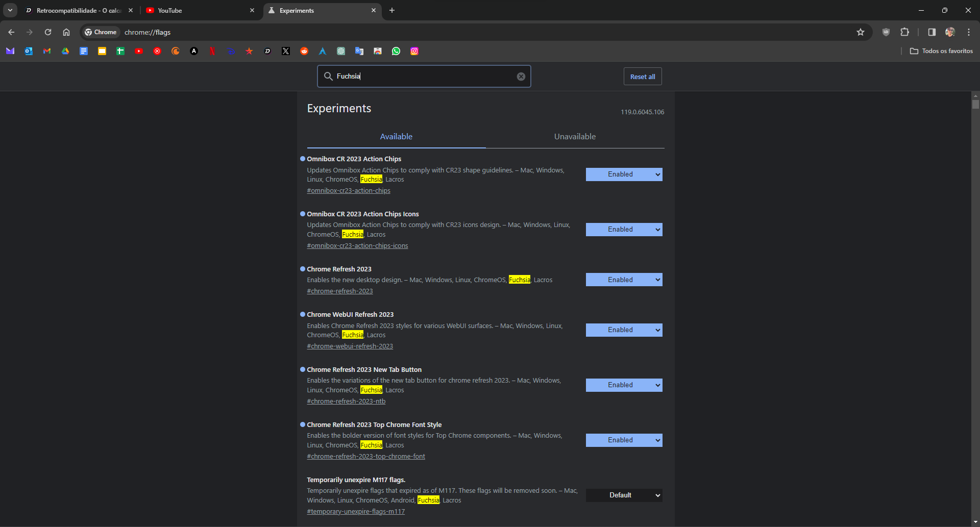Open the Netflix bookmark
Screen dimensions: 980x527
click(212, 51)
